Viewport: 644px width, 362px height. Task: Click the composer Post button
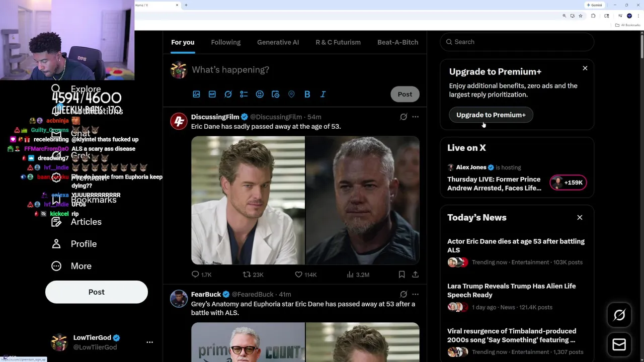[x=405, y=94]
